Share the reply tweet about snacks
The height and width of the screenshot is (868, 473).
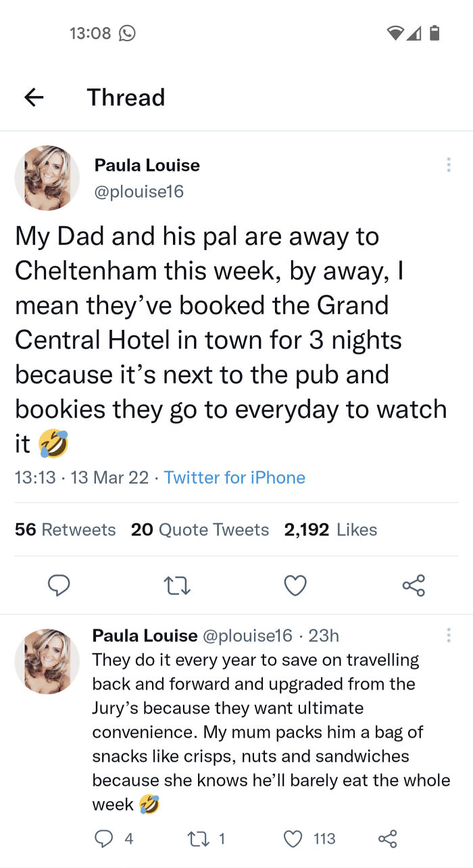[387, 839]
